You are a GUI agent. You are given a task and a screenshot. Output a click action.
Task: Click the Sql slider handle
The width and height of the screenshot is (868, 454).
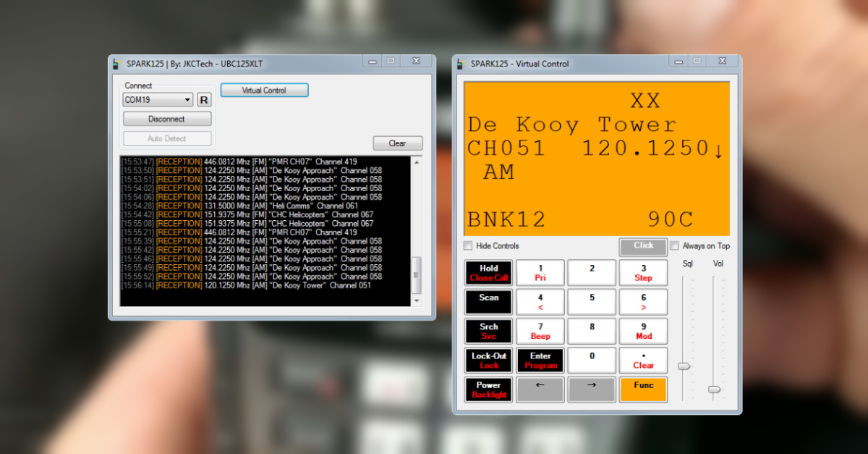(684, 366)
